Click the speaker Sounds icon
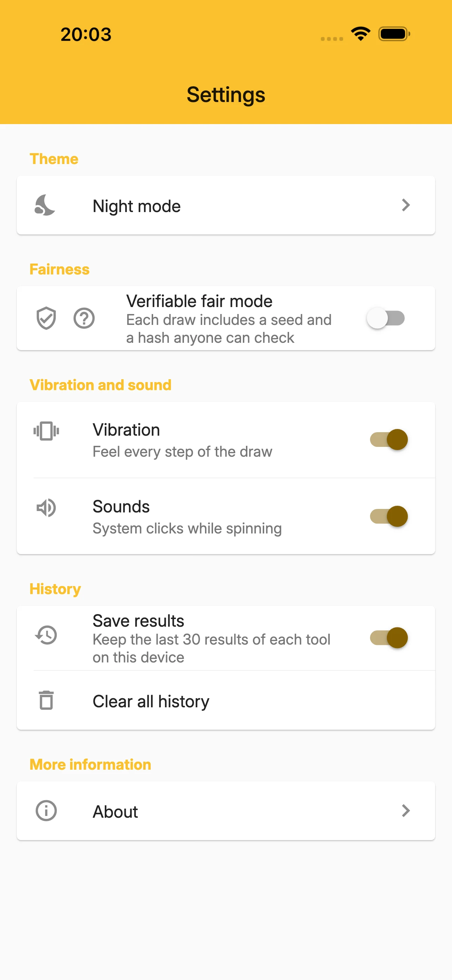452x980 pixels. 46,508
